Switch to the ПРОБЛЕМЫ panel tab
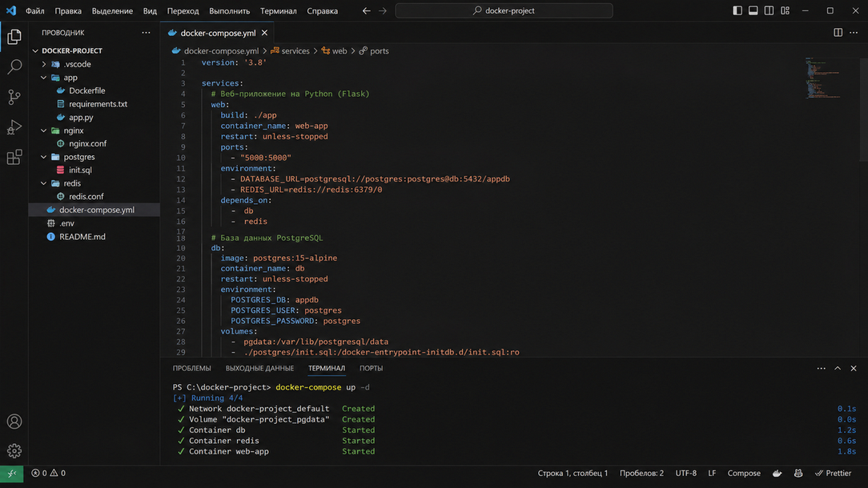This screenshot has height=488, width=868. coord(191,369)
